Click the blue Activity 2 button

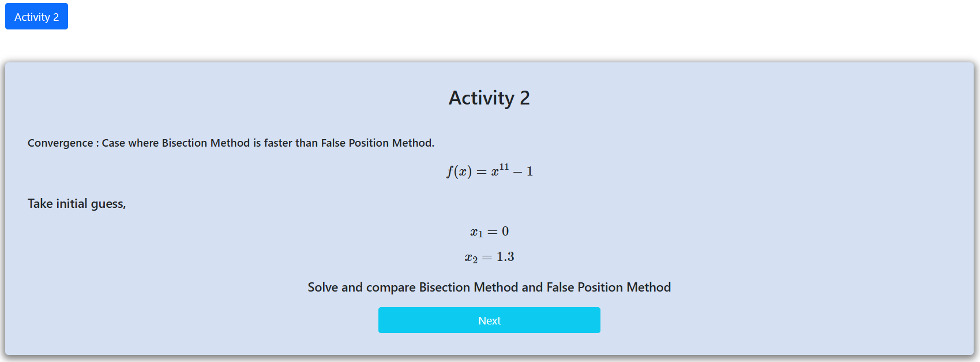36,17
